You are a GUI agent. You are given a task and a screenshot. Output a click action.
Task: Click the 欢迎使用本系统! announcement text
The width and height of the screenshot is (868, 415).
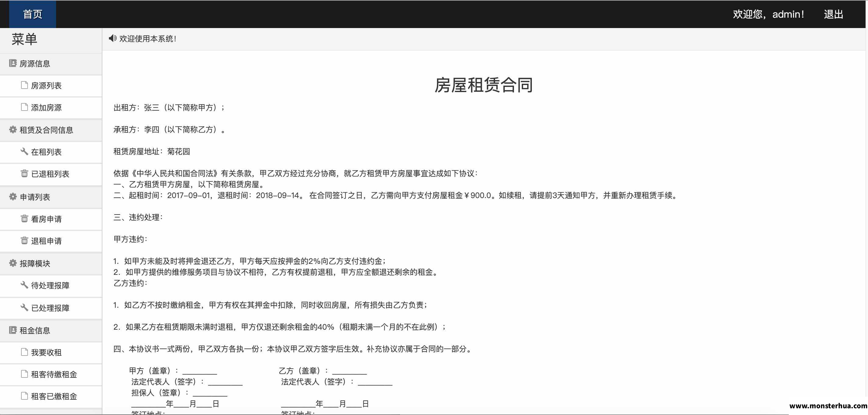pyautogui.click(x=148, y=39)
